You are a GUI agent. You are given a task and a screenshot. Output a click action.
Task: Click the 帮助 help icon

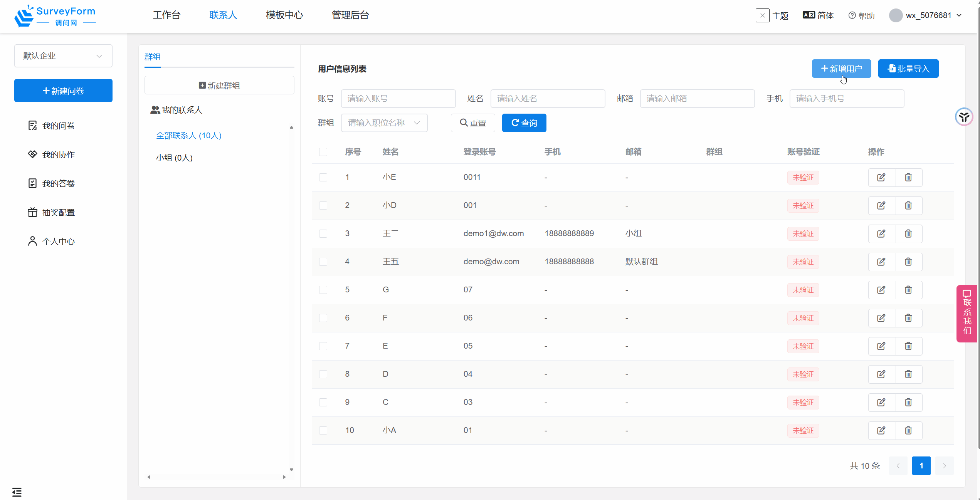(x=852, y=15)
